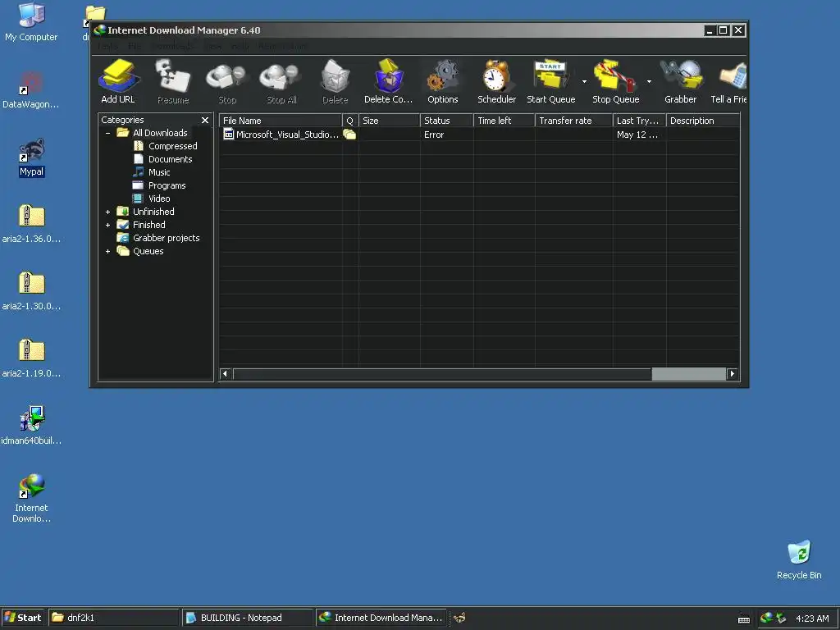Select the Mypal desktop shortcut
Image resolution: width=840 pixels, height=630 pixels.
32,158
